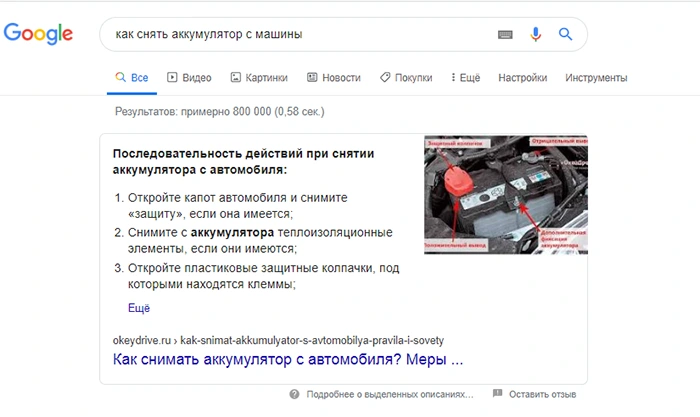Switch to the Картинки tab
This screenshot has height=417, width=700.
pos(259,78)
